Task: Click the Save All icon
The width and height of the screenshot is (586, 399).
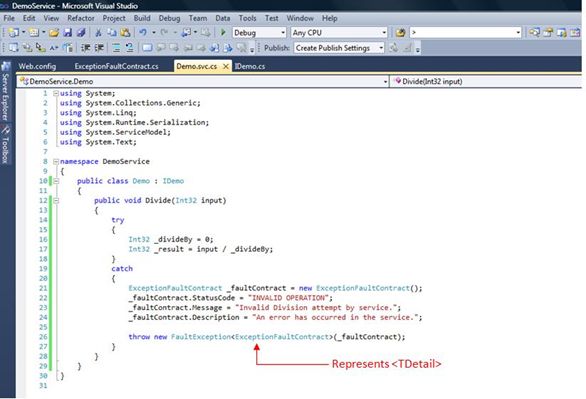Action: (81, 33)
